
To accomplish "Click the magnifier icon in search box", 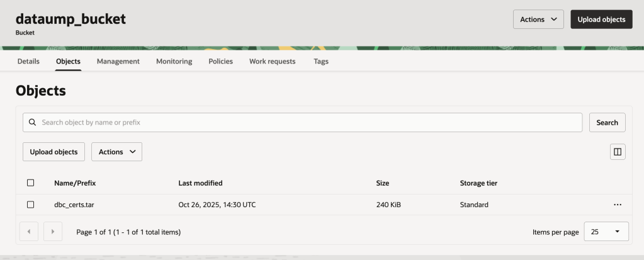I will click(x=32, y=122).
